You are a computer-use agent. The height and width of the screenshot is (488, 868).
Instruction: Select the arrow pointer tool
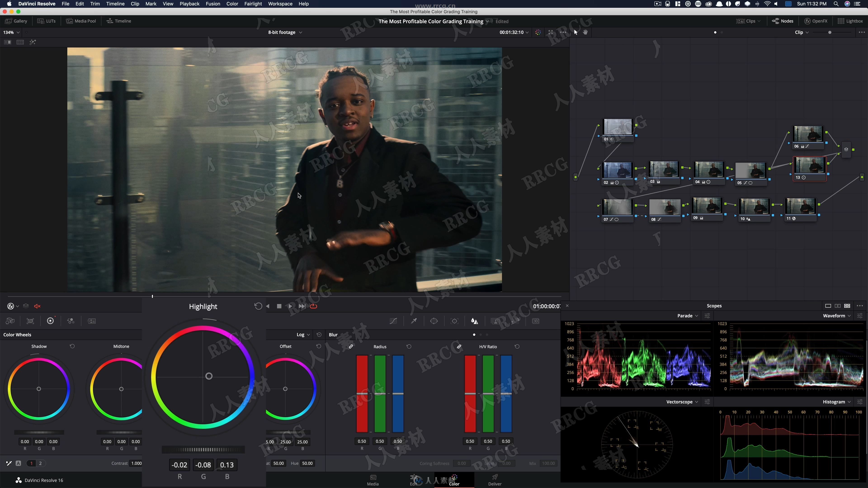click(576, 32)
